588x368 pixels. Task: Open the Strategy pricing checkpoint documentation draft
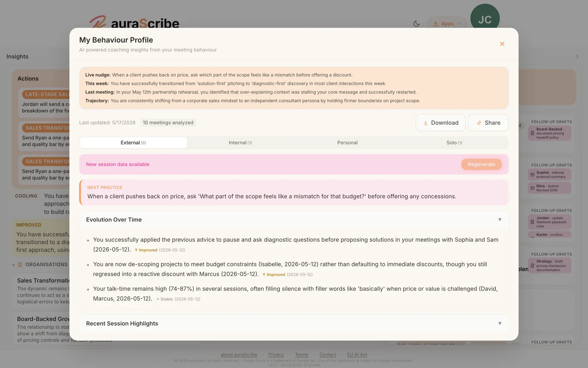click(x=549, y=266)
